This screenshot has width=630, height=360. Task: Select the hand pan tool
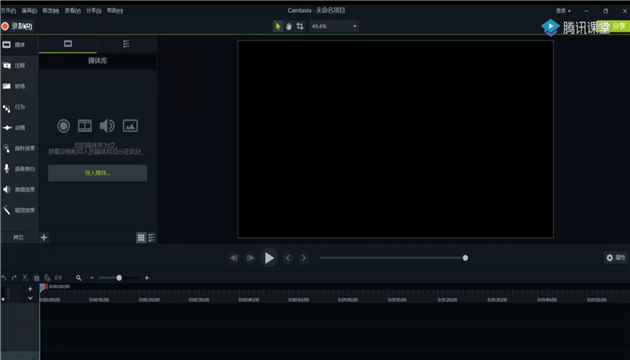(288, 27)
